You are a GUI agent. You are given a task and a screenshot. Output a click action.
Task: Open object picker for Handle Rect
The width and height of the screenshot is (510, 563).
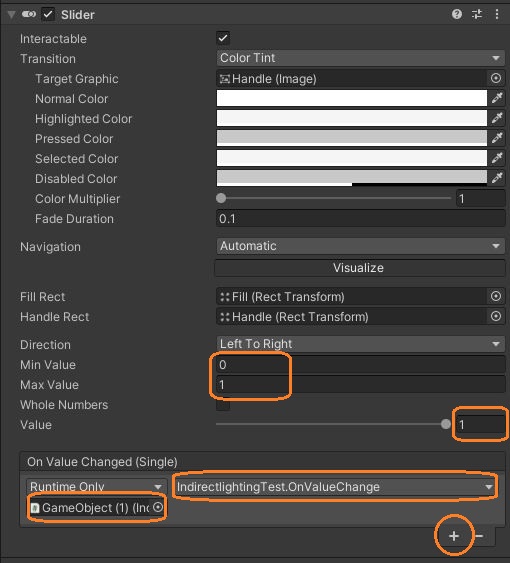click(x=496, y=316)
